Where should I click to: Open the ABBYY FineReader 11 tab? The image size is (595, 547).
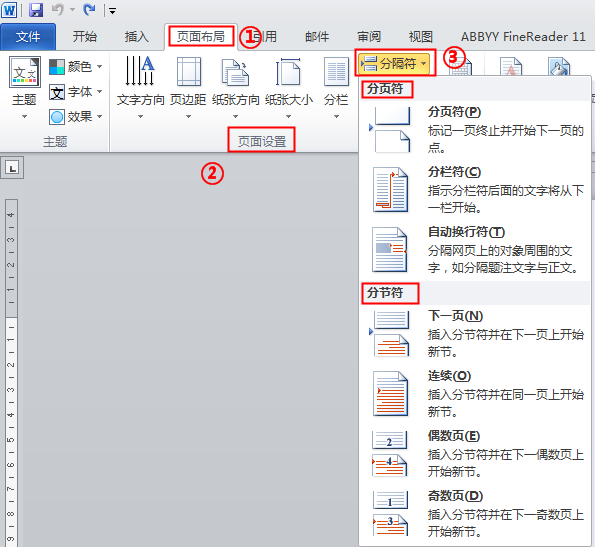(x=523, y=37)
